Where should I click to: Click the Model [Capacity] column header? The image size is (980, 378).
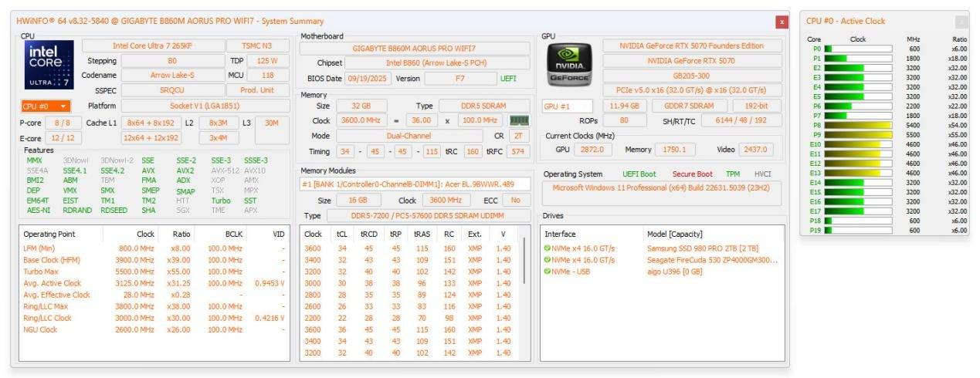674,234
